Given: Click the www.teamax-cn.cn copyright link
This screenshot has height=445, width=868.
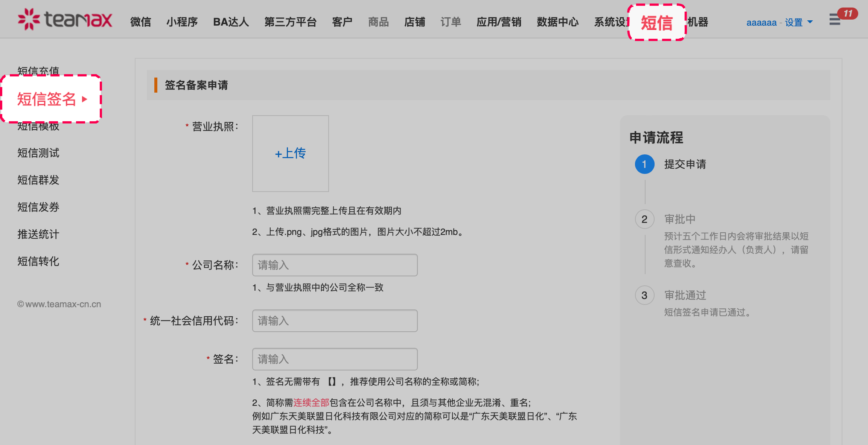Looking at the screenshot, I should pyautogui.click(x=59, y=304).
